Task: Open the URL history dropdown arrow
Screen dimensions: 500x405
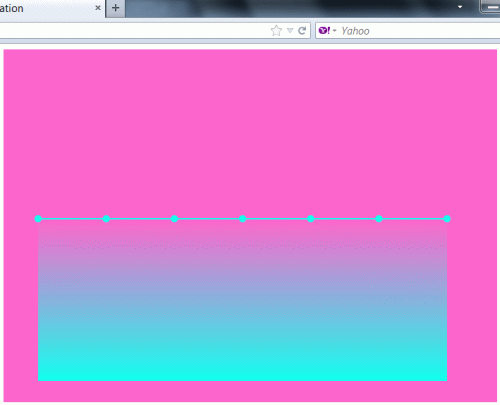Action: [290, 31]
